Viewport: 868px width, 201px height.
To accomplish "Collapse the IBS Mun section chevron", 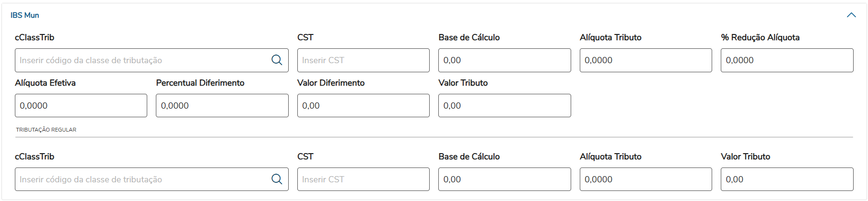I will [851, 15].
